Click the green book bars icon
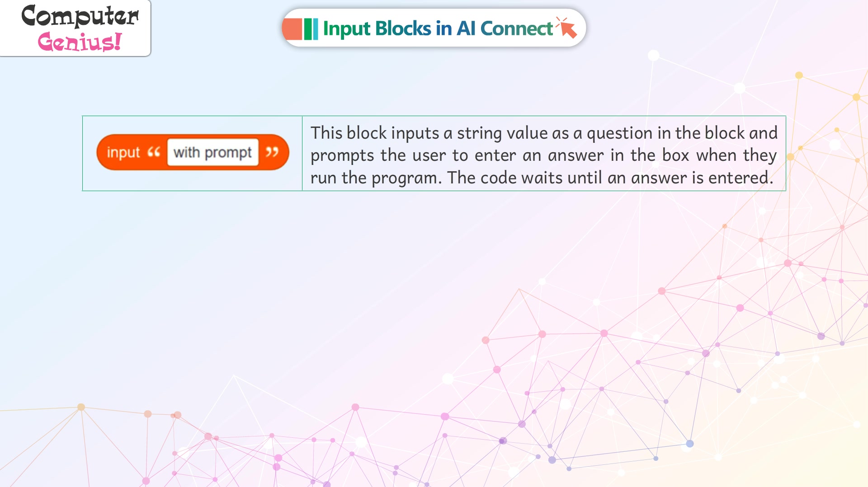The width and height of the screenshot is (868, 487). click(311, 29)
